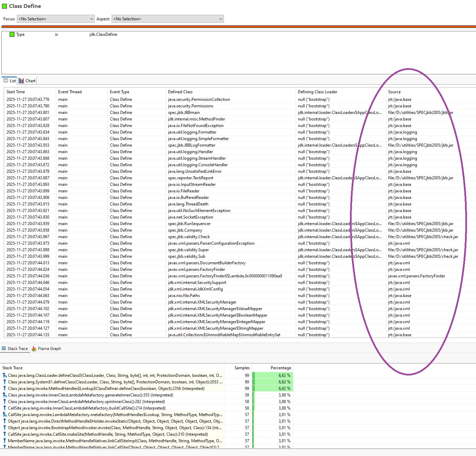Click the List tab's table icon
The height and width of the screenshot is (456, 476).
click(x=6, y=81)
